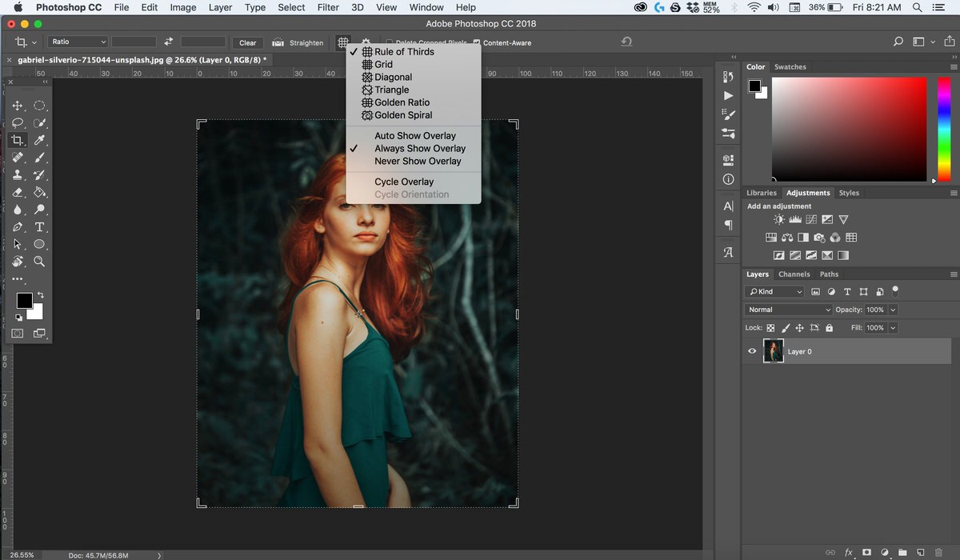Open the Ratio preset dropdown
The image size is (960, 560).
point(78,42)
